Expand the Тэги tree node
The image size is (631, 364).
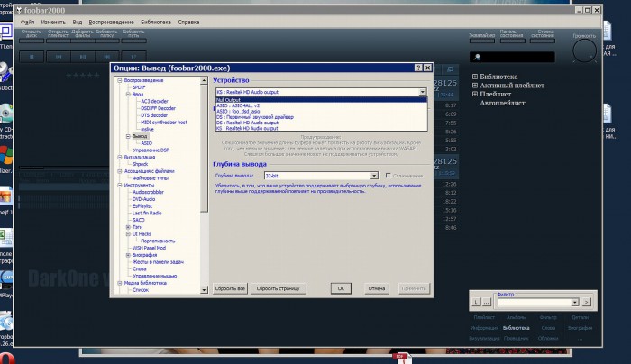point(128,227)
